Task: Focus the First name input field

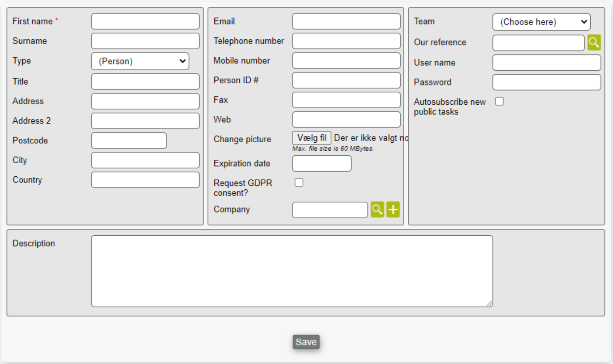Action: 145,21
